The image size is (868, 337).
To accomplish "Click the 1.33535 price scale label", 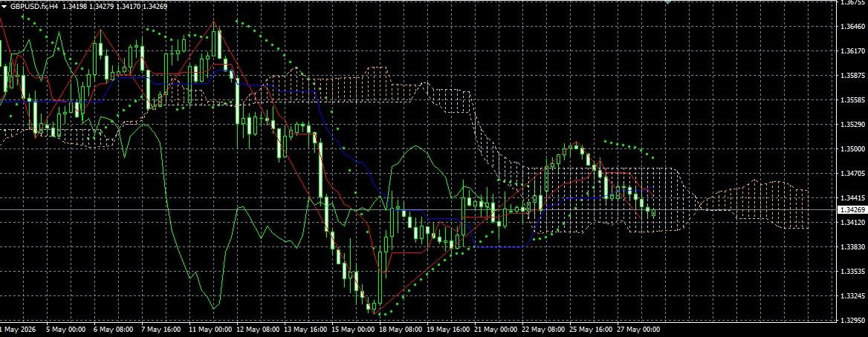I will pyautogui.click(x=852, y=271).
